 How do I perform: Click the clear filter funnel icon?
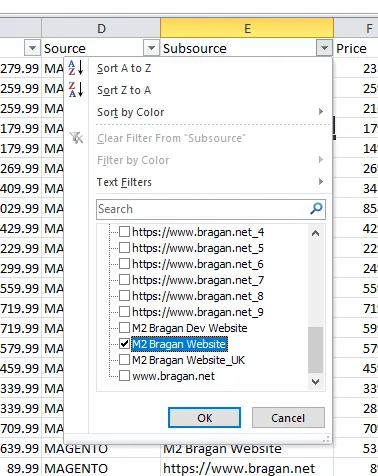coord(77,138)
